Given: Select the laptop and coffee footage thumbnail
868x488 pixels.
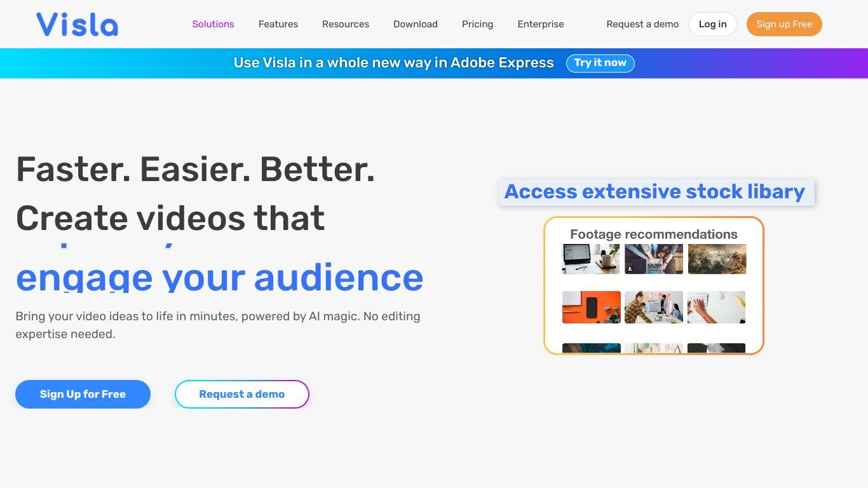Looking at the screenshot, I should [x=591, y=259].
